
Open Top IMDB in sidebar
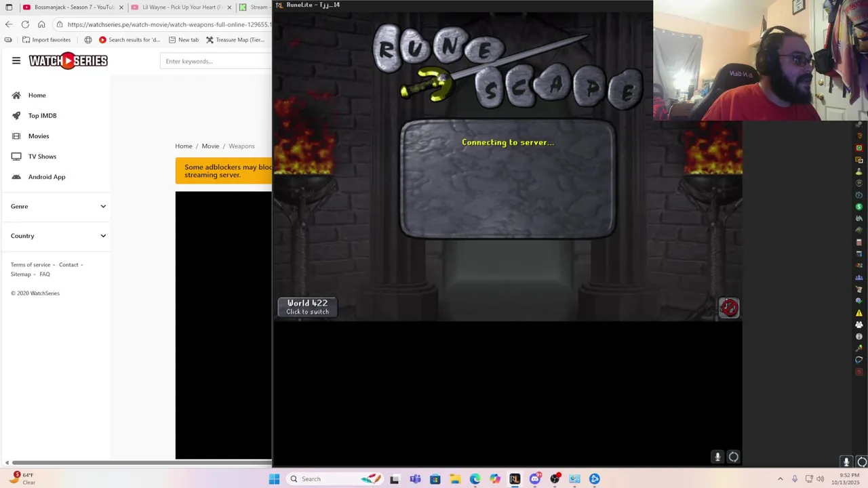[x=42, y=116]
